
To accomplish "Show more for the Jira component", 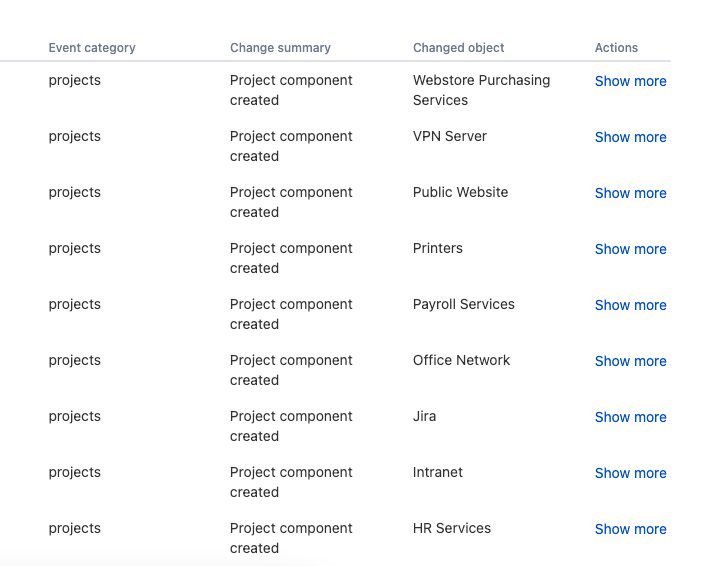I will 630,417.
